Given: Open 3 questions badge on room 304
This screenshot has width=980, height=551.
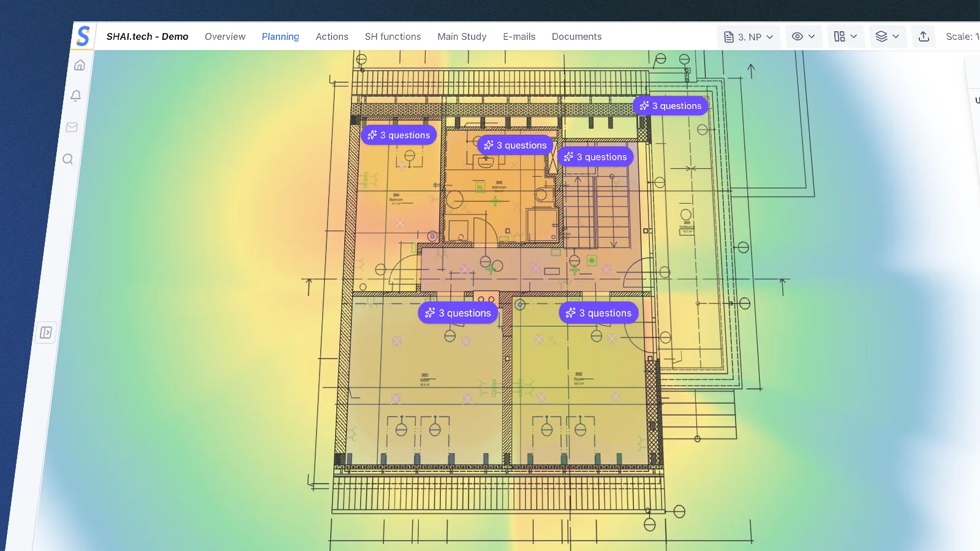Looking at the screenshot, I should click(399, 135).
